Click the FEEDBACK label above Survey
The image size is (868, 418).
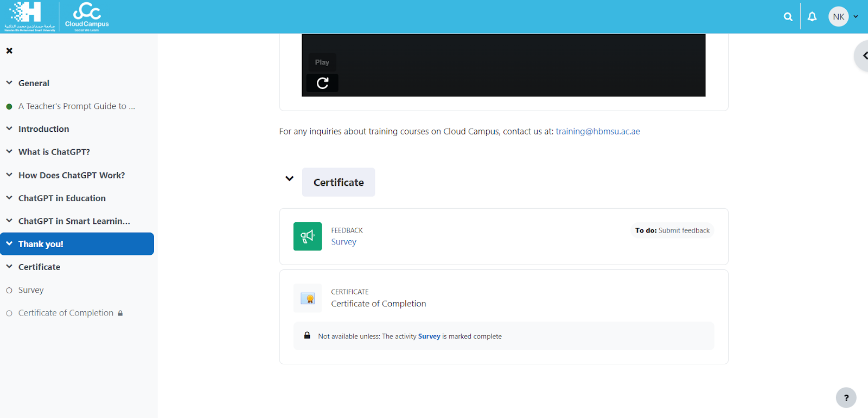point(347,230)
